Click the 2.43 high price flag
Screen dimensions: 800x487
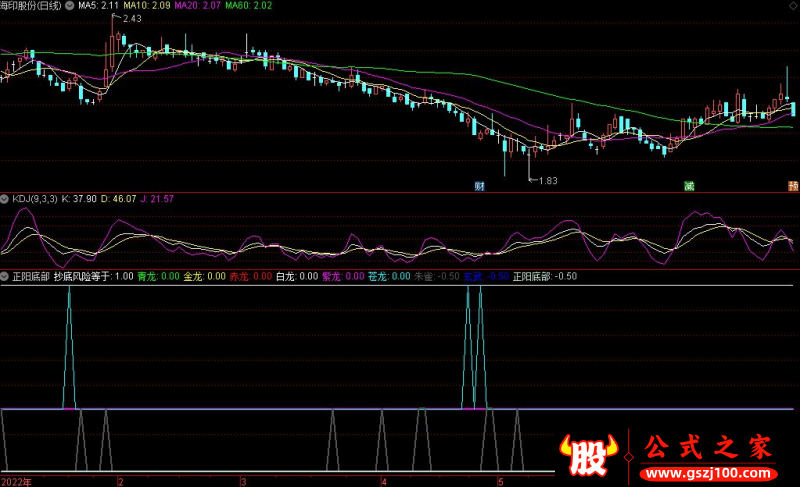point(132,19)
